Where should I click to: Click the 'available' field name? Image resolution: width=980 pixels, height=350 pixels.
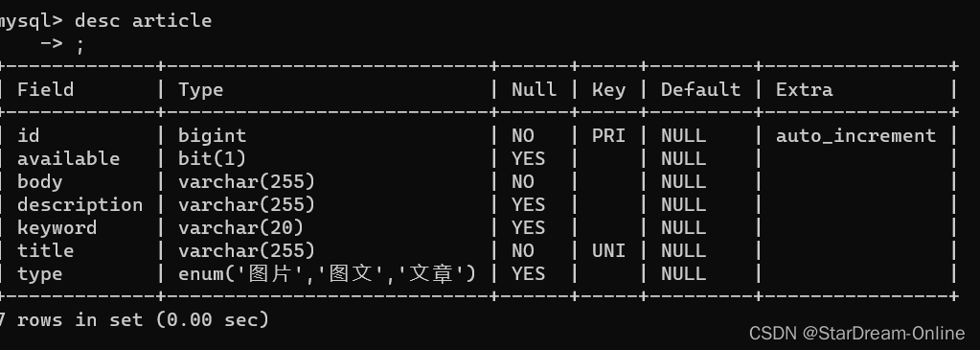68,158
